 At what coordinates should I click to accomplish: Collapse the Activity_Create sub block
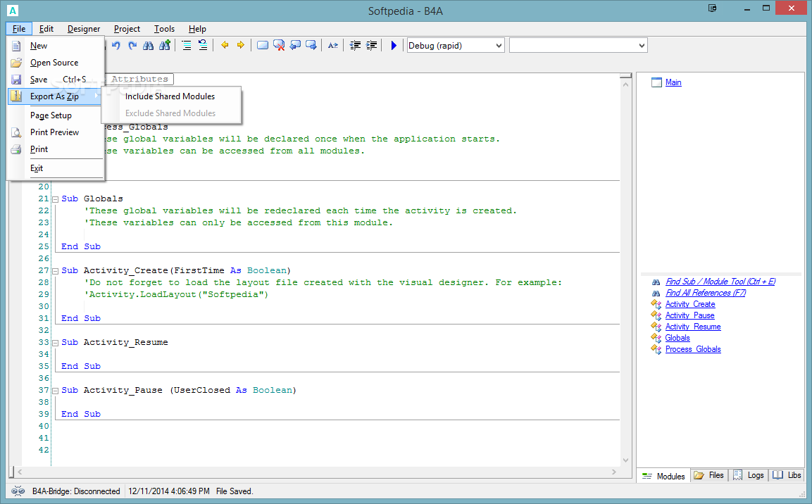56,271
